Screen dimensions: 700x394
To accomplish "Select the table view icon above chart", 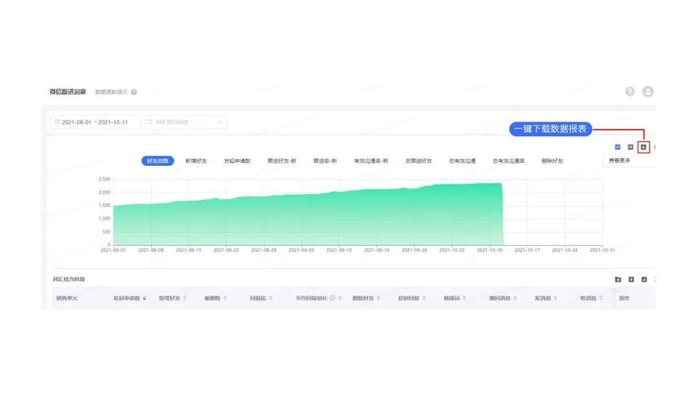I will click(630, 147).
